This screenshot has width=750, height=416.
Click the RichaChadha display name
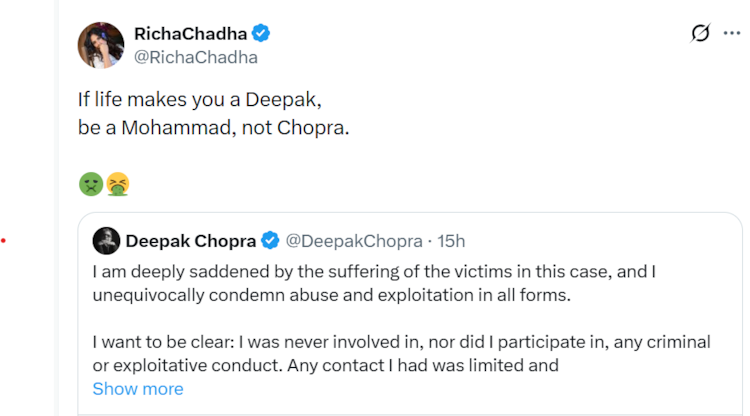click(x=190, y=33)
